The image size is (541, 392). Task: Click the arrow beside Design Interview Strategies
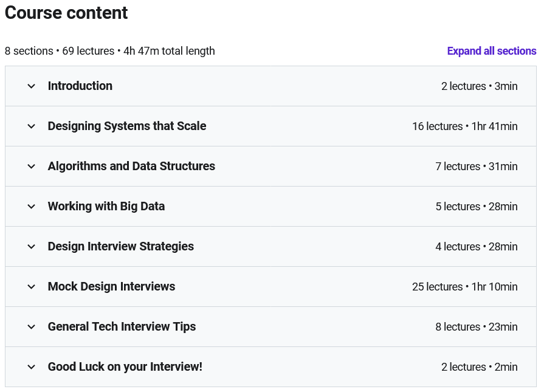(32, 247)
